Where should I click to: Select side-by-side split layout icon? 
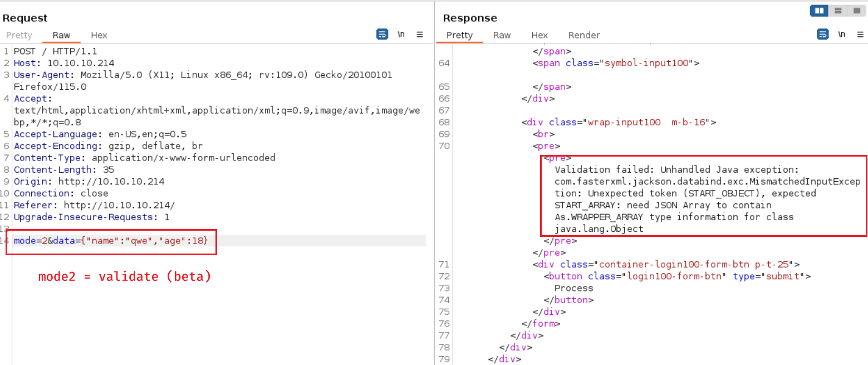pos(819,11)
